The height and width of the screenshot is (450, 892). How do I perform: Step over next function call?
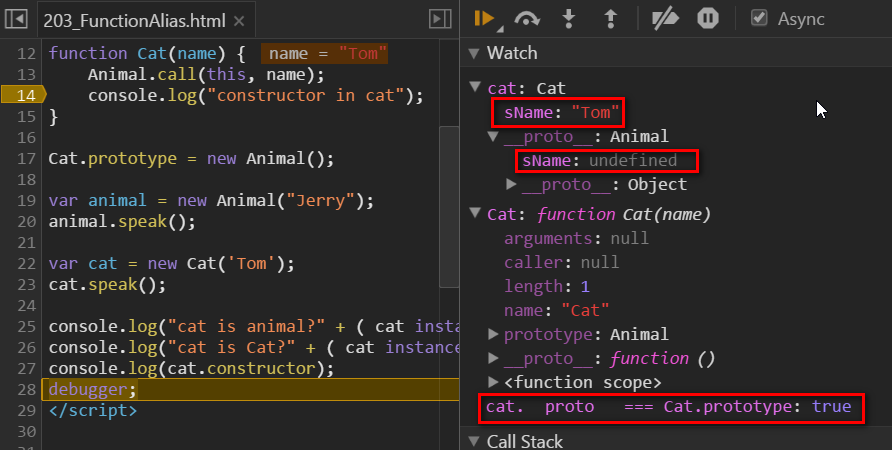[x=527, y=19]
